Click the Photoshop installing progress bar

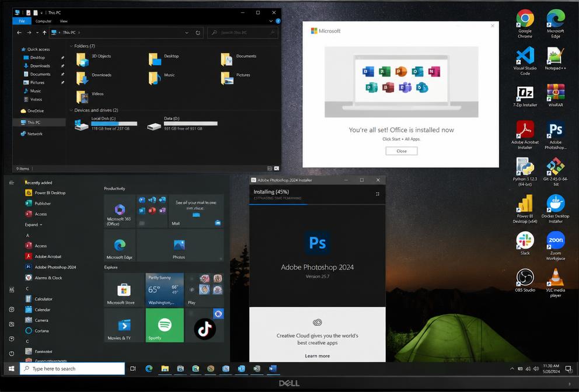pos(317,204)
